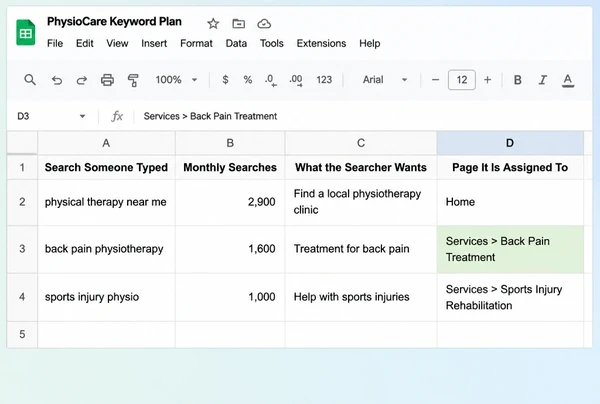
Task: Click the Google Sheets home logo
Action: 26,33
